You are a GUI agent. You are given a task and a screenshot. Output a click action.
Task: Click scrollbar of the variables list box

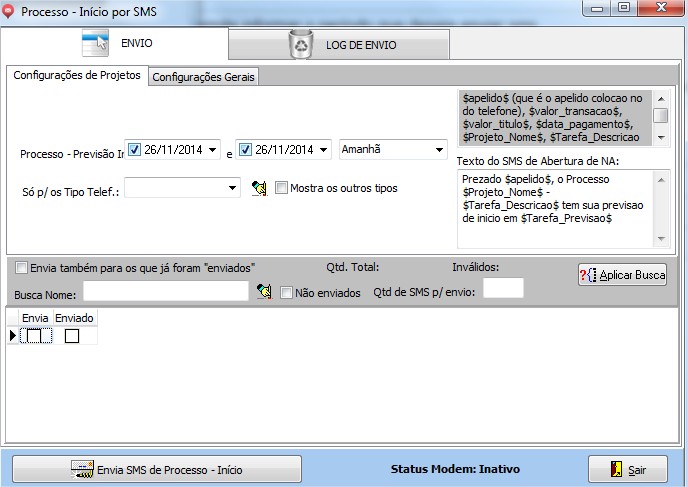point(660,115)
